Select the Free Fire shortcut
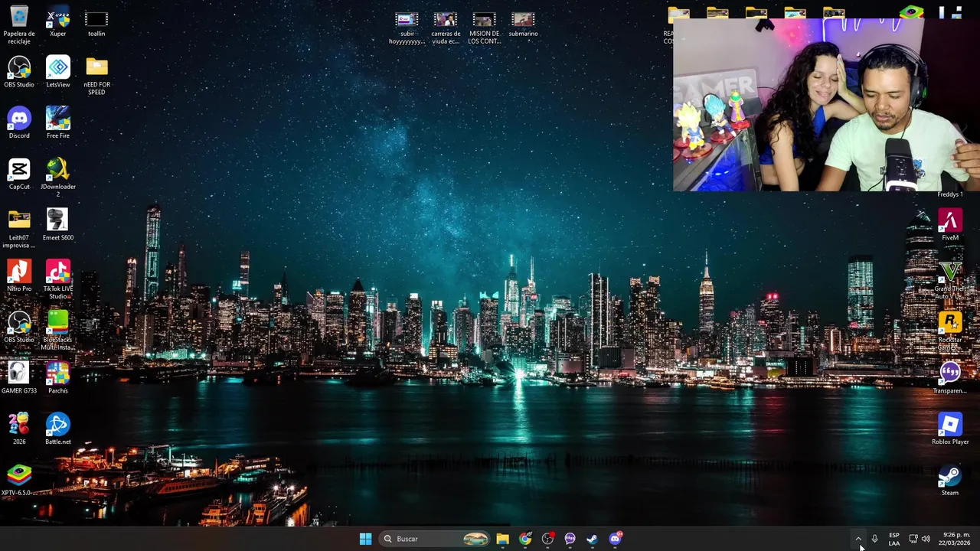Image resolution: width=980 pixels, height=551 pixels. click(x=58, y=123)
